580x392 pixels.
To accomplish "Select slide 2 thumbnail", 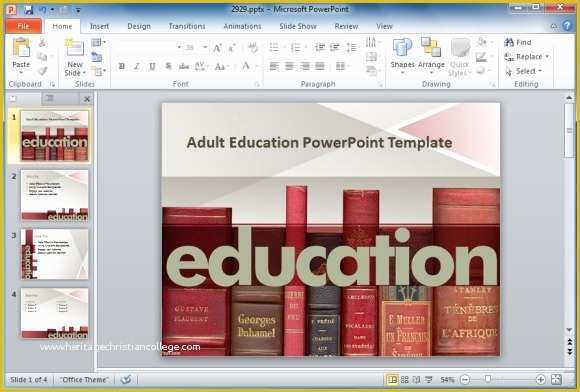I will 55,196.
